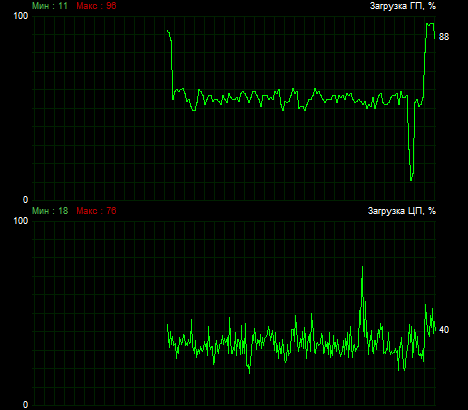The height and width of the screenshot is (410, 468).
Task: Click the GPU usage 'Макс : 98' value
Action: (96, 6)
